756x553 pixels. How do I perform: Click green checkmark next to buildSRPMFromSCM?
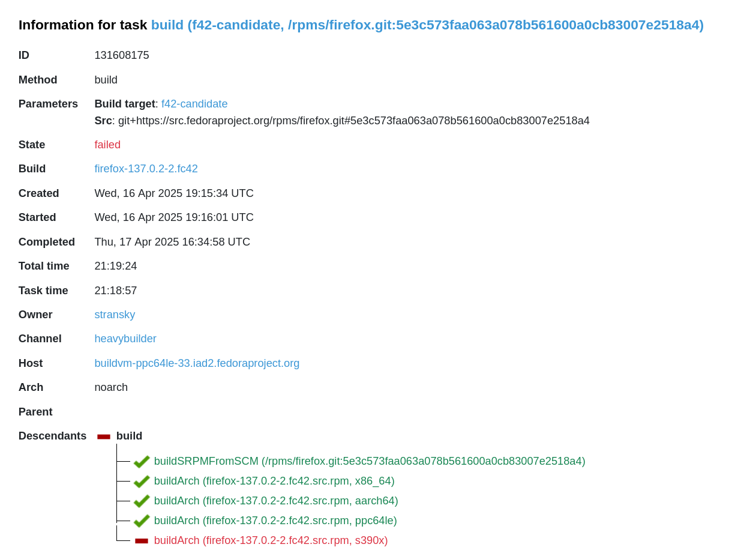pos(142,462)
